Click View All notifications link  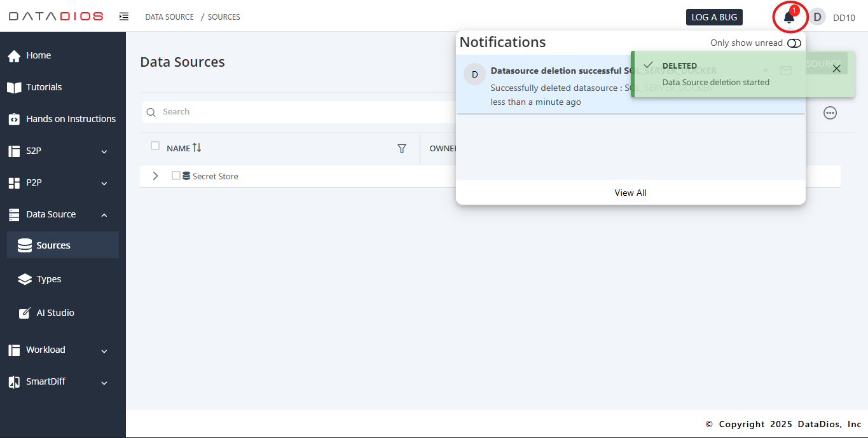click(630, 193)
